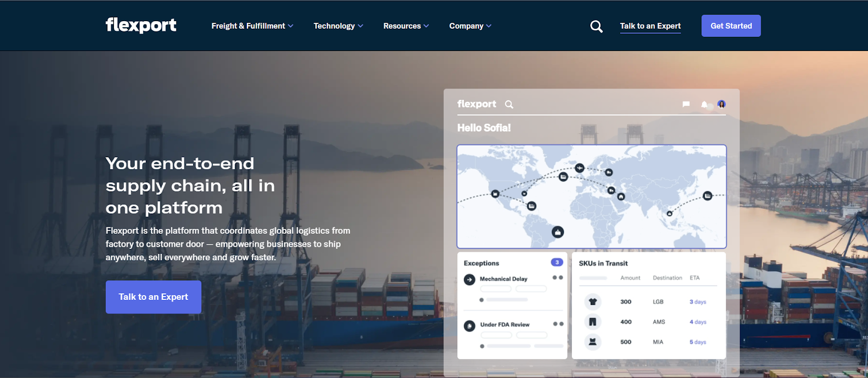Click the Mechanical Delay two-dot options

(558, 277)
